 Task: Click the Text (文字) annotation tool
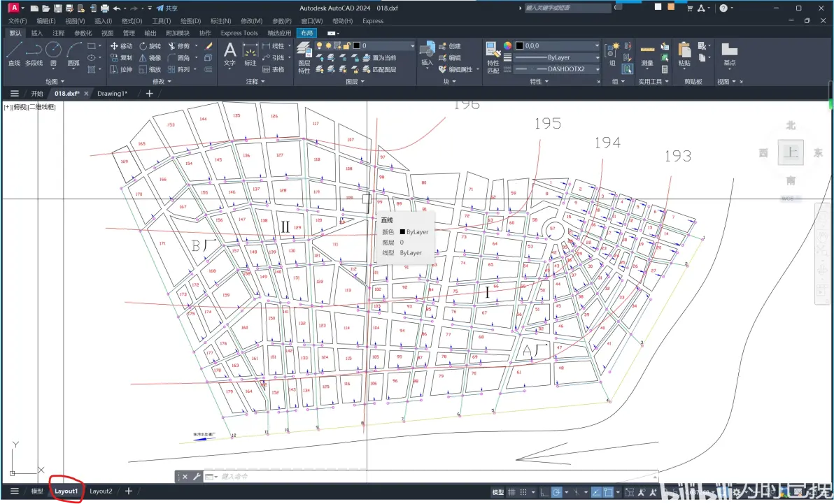click(229, 55)
